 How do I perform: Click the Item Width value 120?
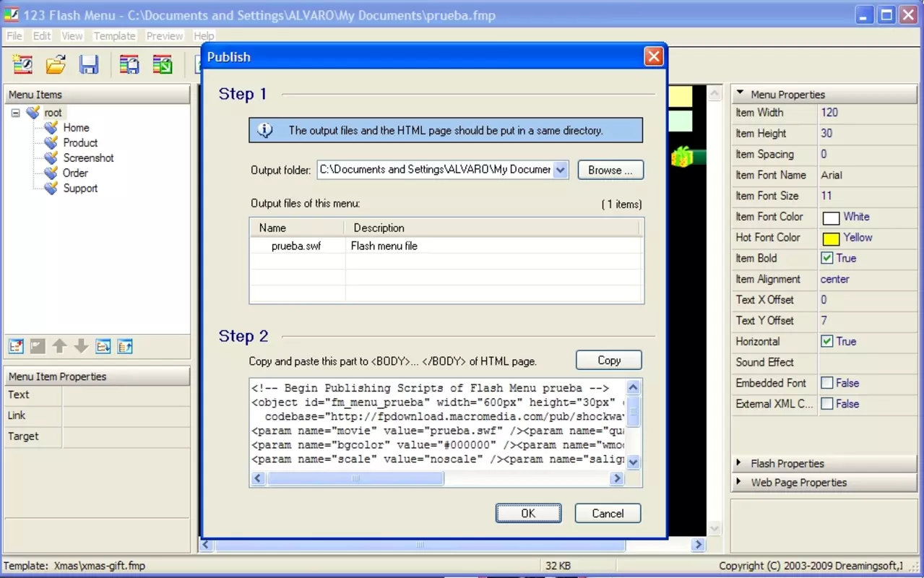pos(829,112)
